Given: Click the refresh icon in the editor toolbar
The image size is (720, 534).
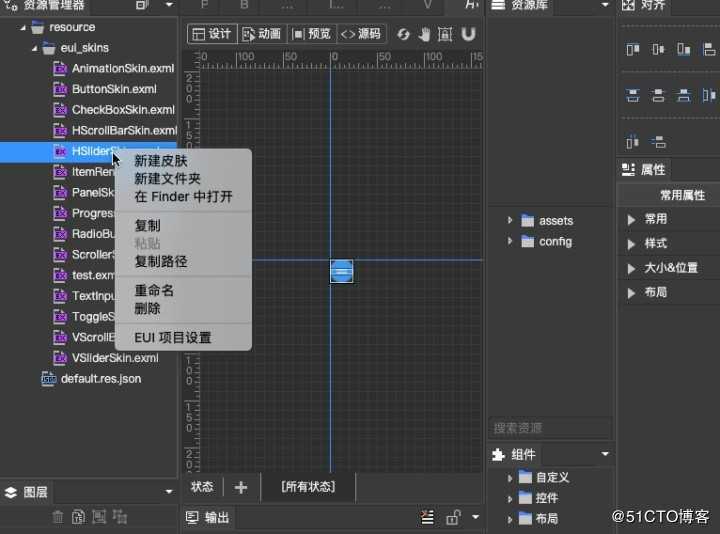Looking at the screenshot, I should pyautogui.click(x=403, y=34).
